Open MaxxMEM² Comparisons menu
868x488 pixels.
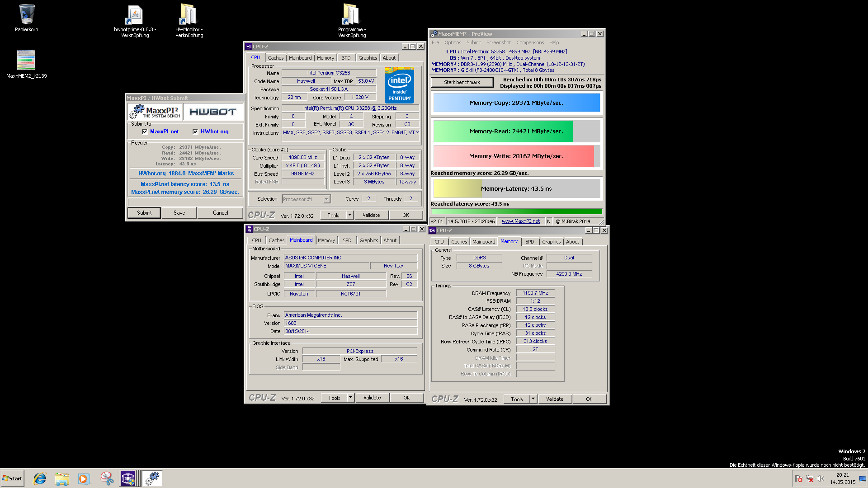tap(530, 43)
